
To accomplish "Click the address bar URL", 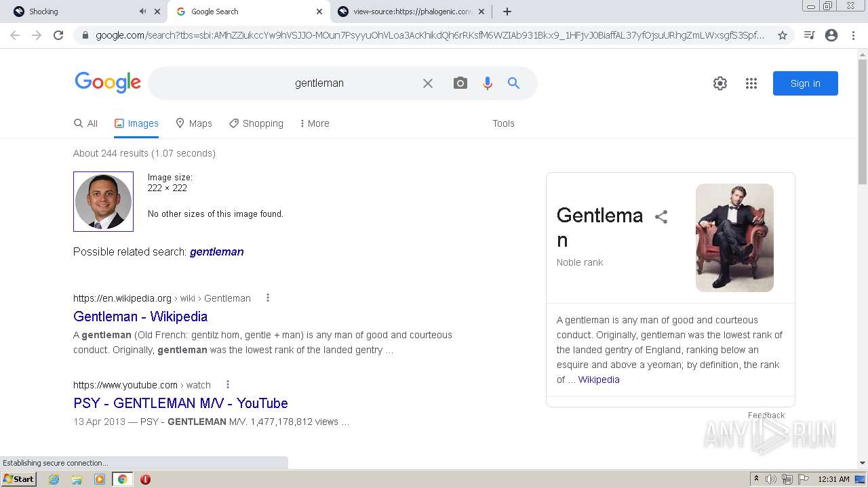I will [430, 35].
